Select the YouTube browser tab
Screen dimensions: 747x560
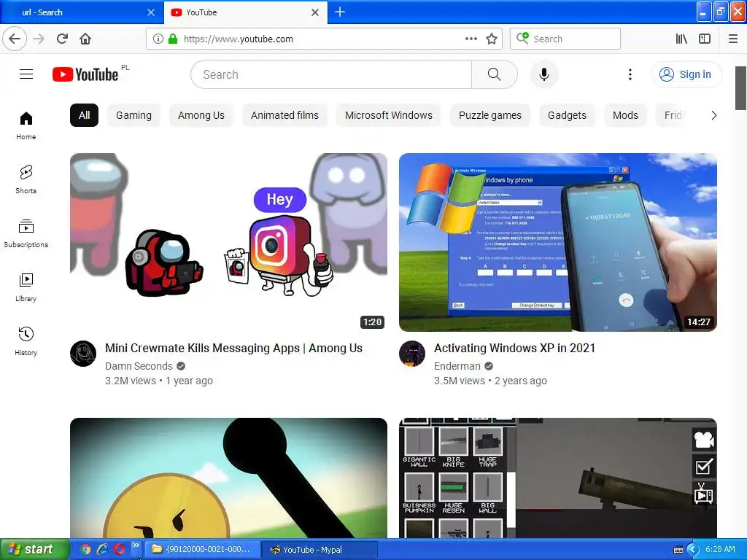tap(245, 12)
